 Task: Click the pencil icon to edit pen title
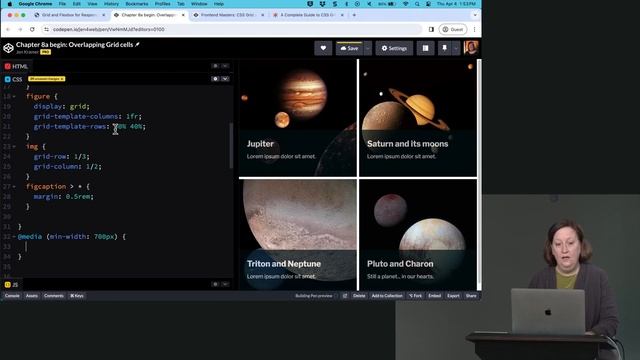[x=138, y=44]
